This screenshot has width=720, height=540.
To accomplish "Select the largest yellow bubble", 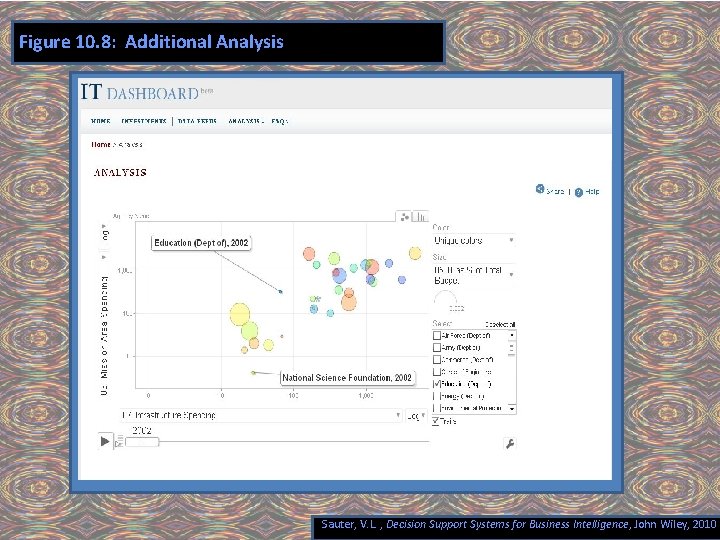I will (x=240, y=315).
